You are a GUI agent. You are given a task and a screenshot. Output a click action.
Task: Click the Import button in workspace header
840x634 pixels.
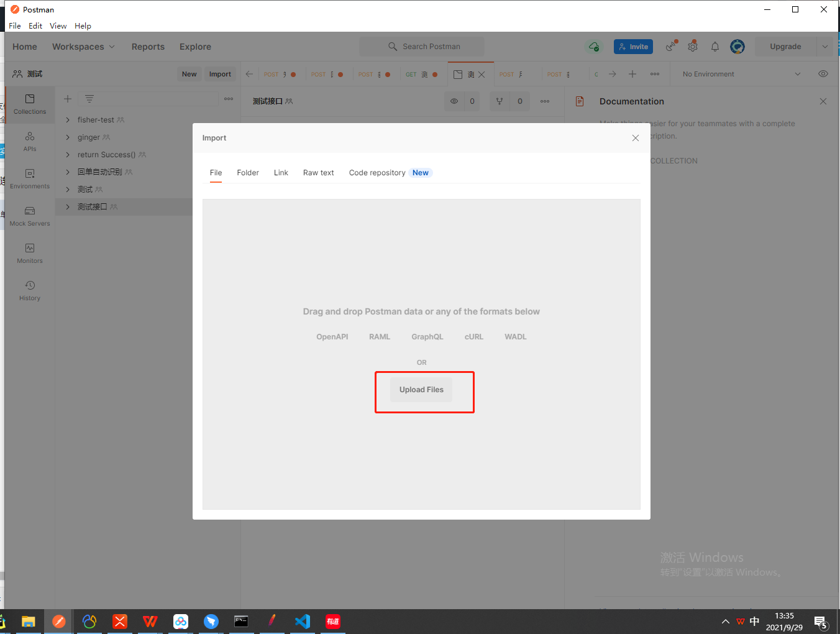(220, 74)
